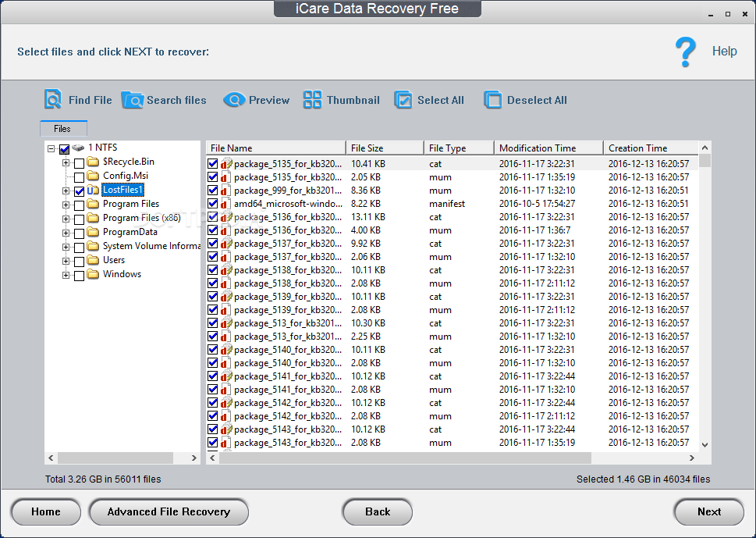
Task: Click the file icon of the package_513 cat file
Action: point(226,322)
